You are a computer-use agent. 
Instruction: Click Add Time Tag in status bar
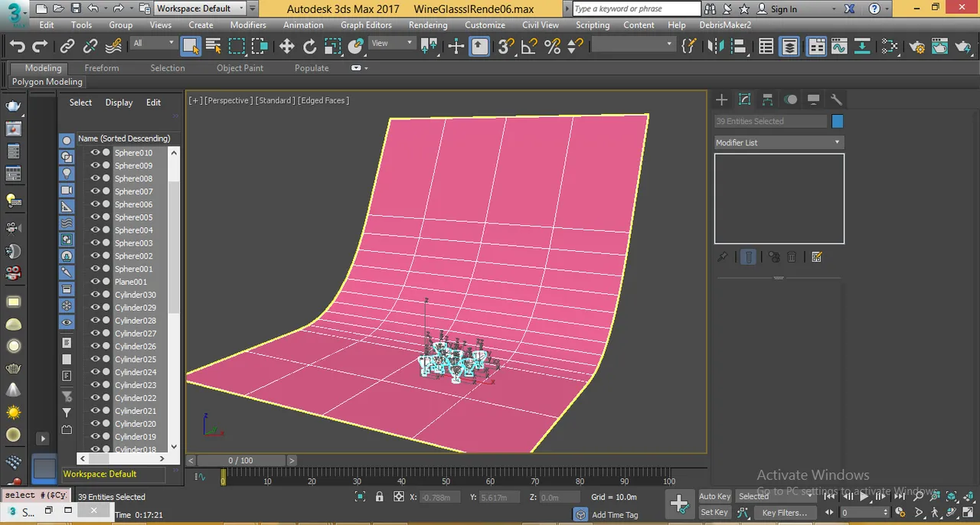click(x=615, y=515)
